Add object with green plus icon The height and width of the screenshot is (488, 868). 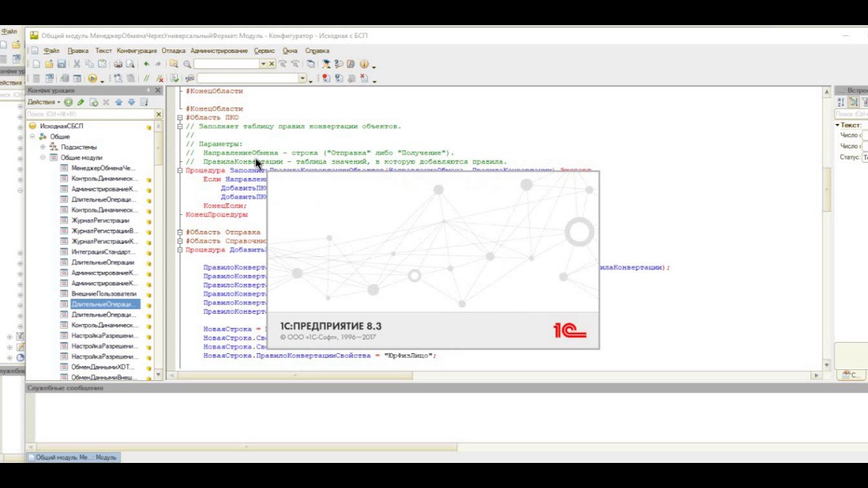pyautogui.click(x=68, y=102)
